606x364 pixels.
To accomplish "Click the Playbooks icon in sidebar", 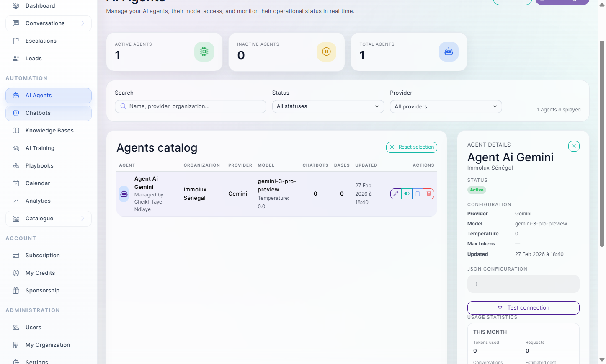I will click(x=16, y=166).
